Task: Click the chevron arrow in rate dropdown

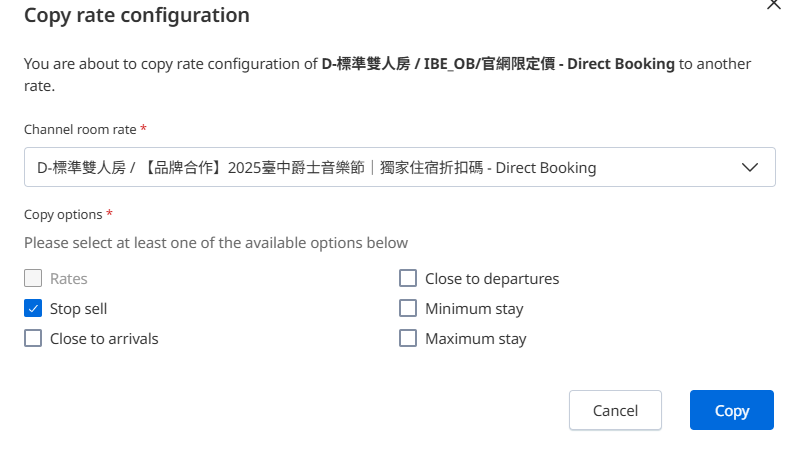Action: coord(750,167)
